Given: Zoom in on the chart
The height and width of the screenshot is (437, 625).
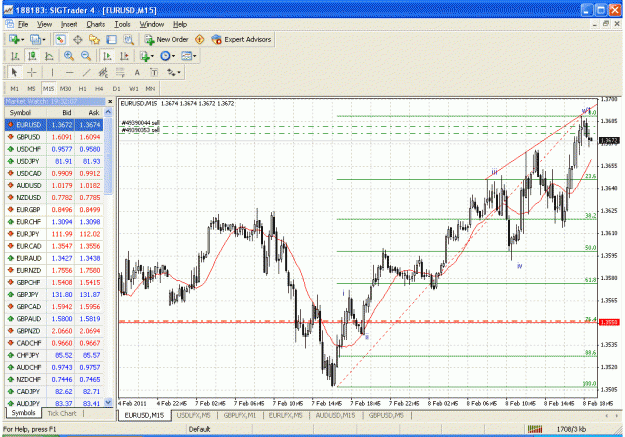Looking at the screenshot, I should pos(69,56).
